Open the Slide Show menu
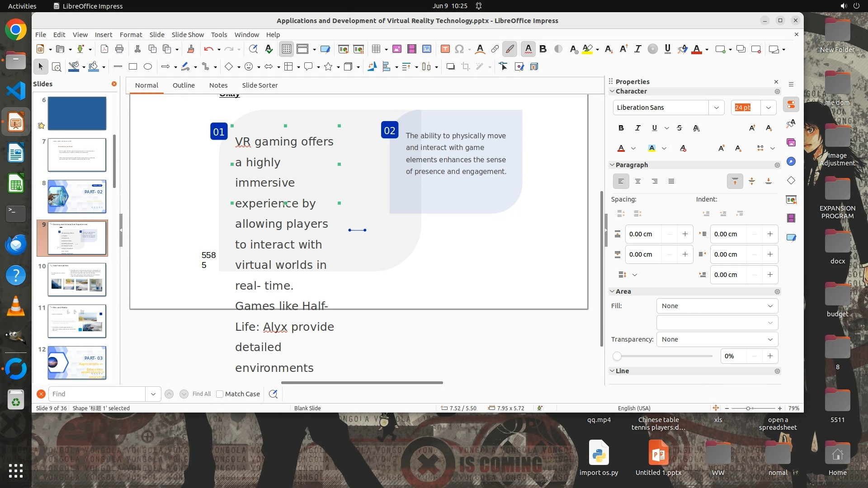868x488 pixels. [x=188, y=35]
